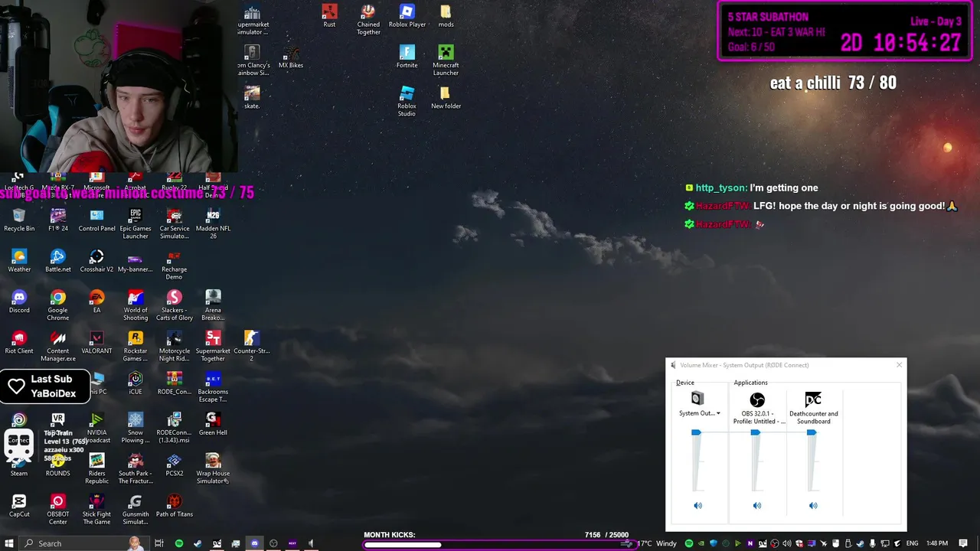Open the 1:48 PM clock flyout
The height and width of the screenshot is (551, 980).
[x=937, y=543]
